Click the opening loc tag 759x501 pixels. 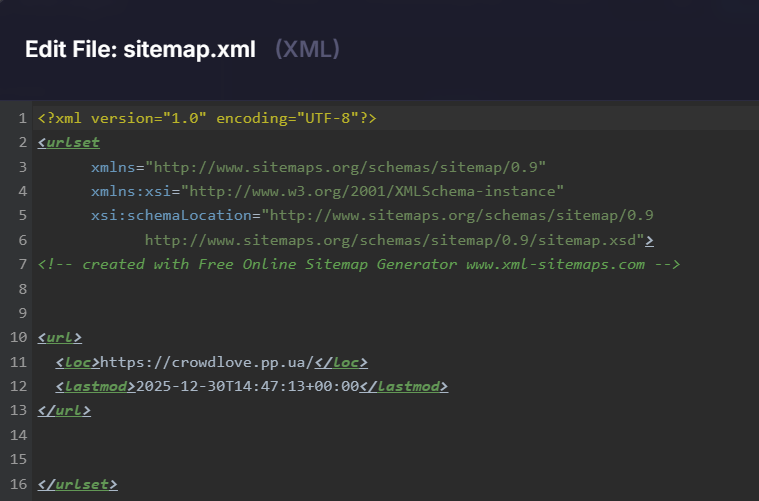(78, 362)
